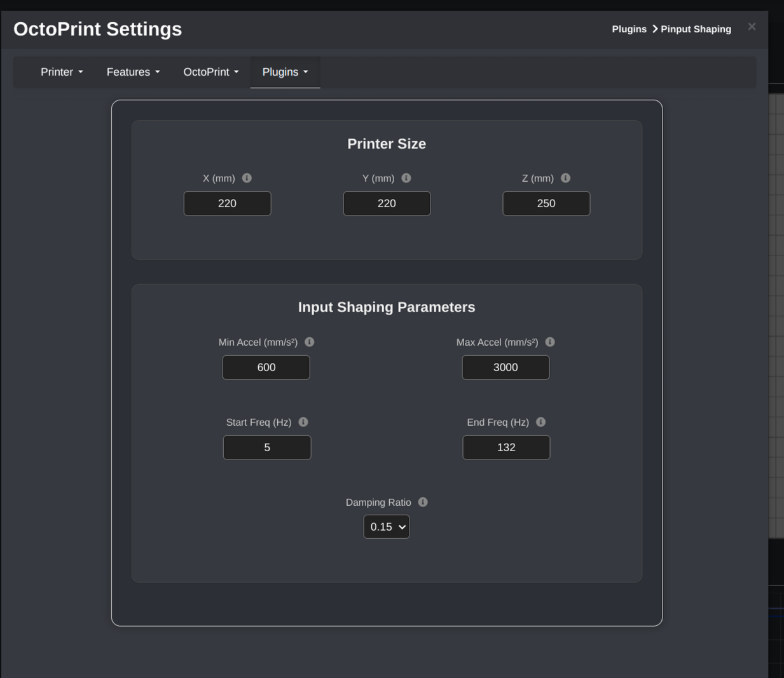Click info icon next to Min Accel
Image resolution: width=784 pixels, height=678 pixels.
pyautogui.click(x=310, y=342)
